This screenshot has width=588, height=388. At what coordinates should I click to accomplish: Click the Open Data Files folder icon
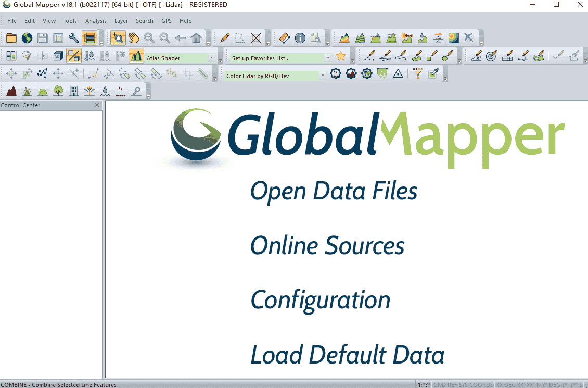point(11,38)
